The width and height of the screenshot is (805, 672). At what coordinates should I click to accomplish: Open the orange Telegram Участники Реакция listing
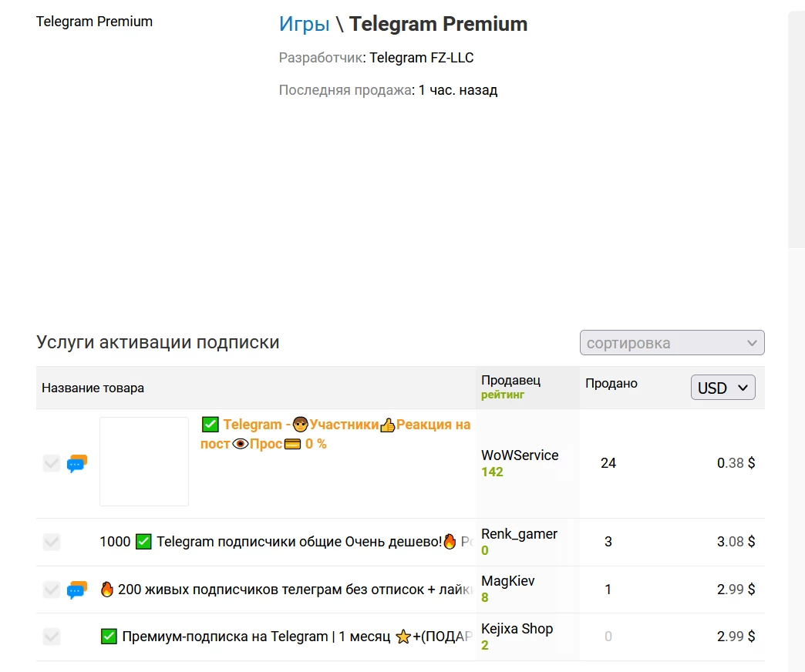pos(335,434)
